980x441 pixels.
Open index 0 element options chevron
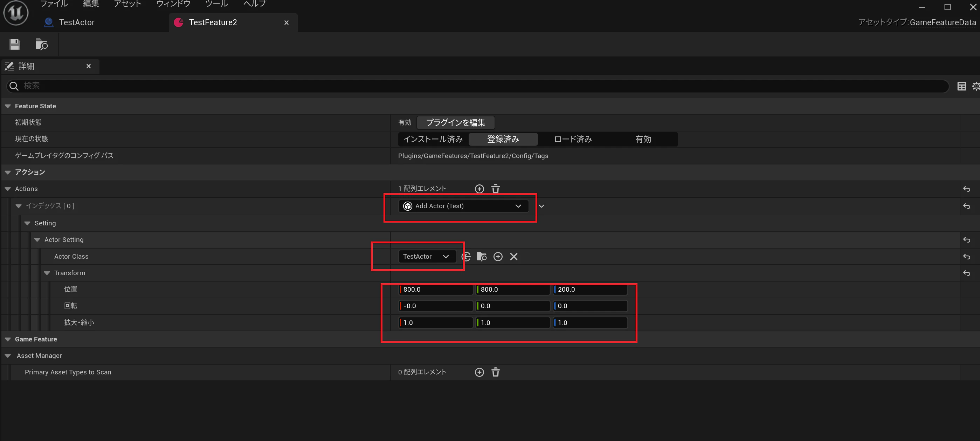click(x=541, y=206)
